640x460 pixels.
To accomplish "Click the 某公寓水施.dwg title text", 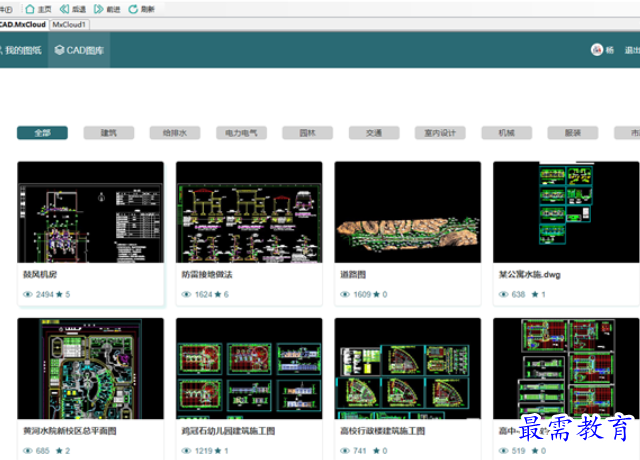I will (529, 274).
